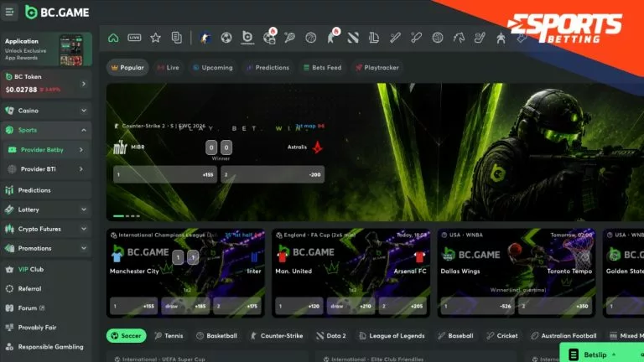Expand the Casino menu
The height and width of the screenshot is (362, 644).
click(84, 111)
